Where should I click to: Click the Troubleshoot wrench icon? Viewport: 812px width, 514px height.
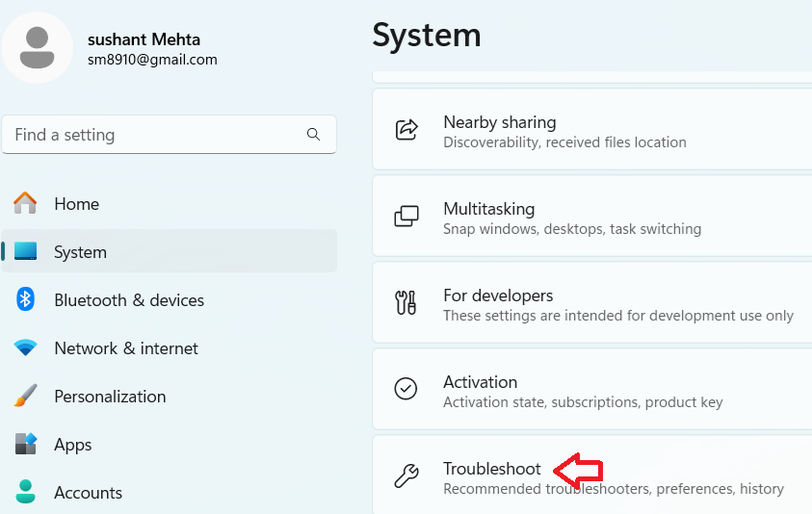tap(406, 475)
